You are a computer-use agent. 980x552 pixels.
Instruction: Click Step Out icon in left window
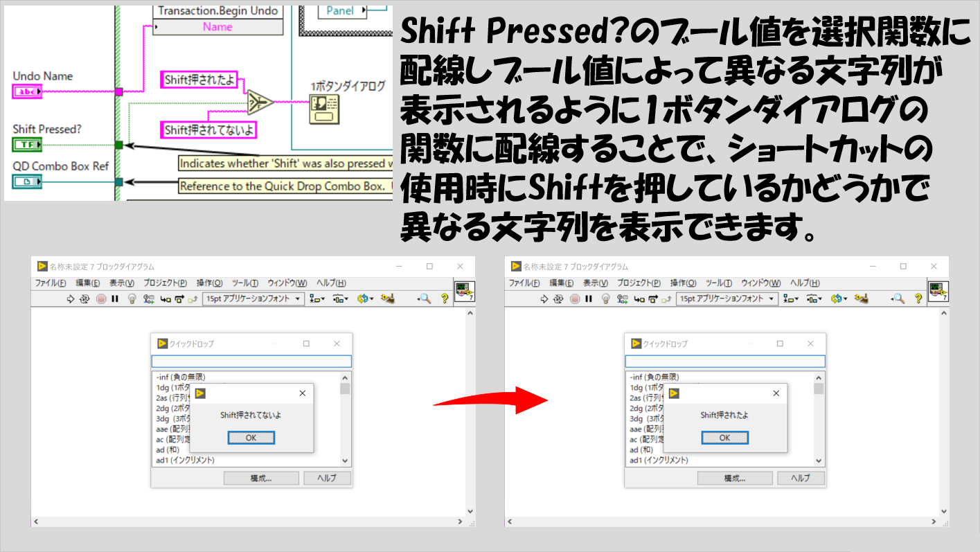tap(193, 299)
